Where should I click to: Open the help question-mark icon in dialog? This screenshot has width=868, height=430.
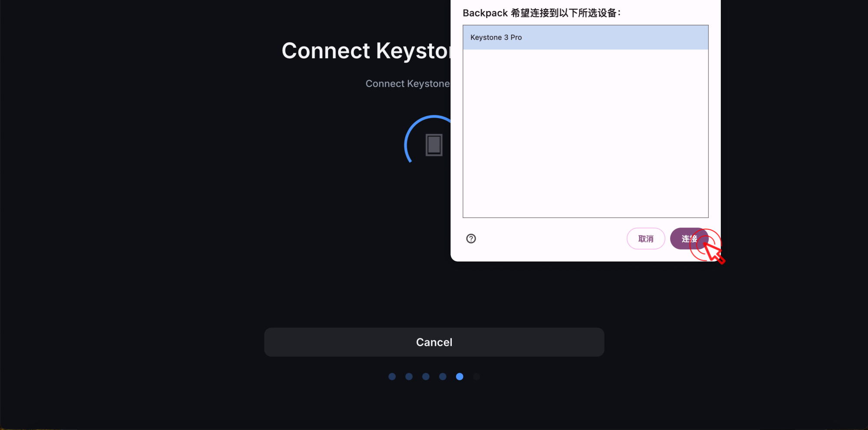[x=471, y=238]
